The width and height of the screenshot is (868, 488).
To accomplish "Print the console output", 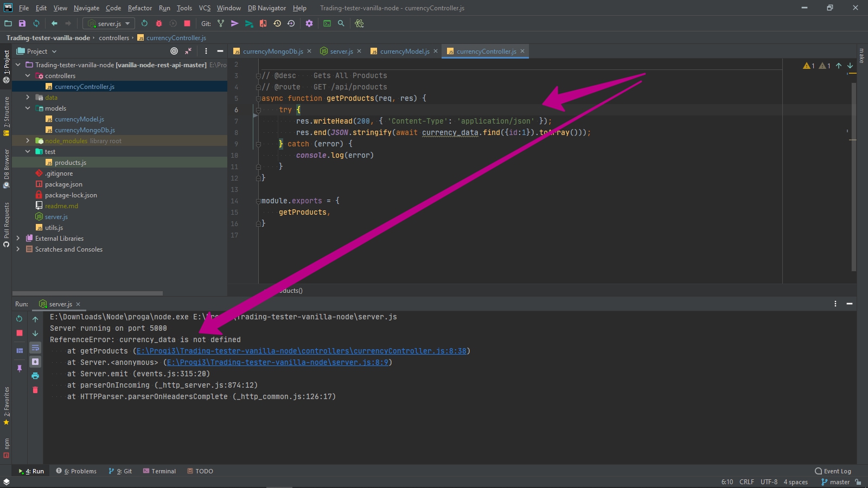I will click(35, 376).
